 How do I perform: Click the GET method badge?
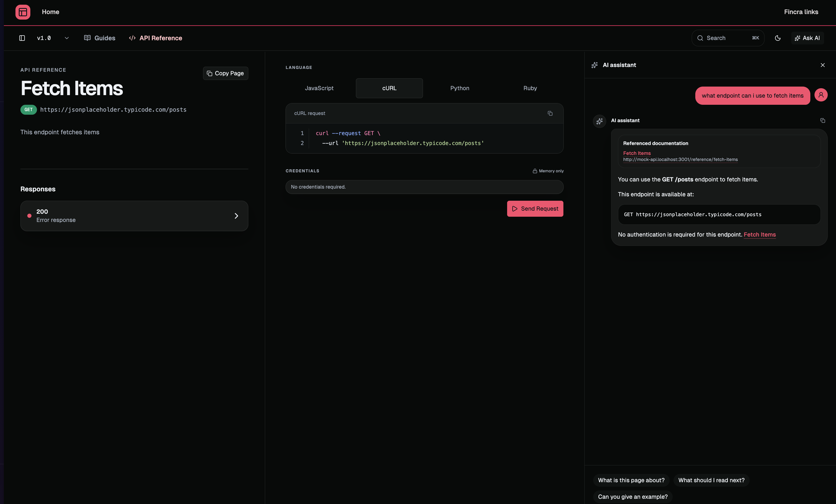click(x=28, y=109)
